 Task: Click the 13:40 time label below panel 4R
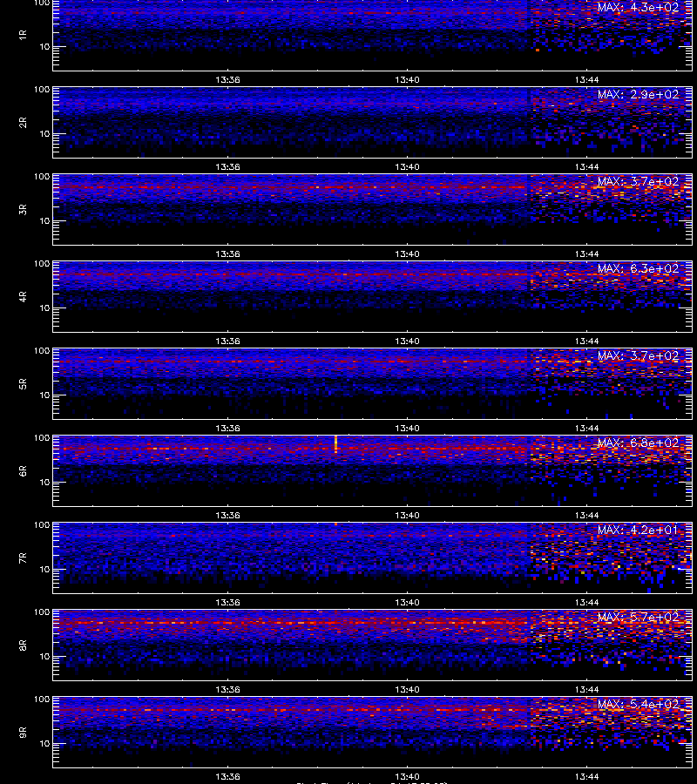407,341
